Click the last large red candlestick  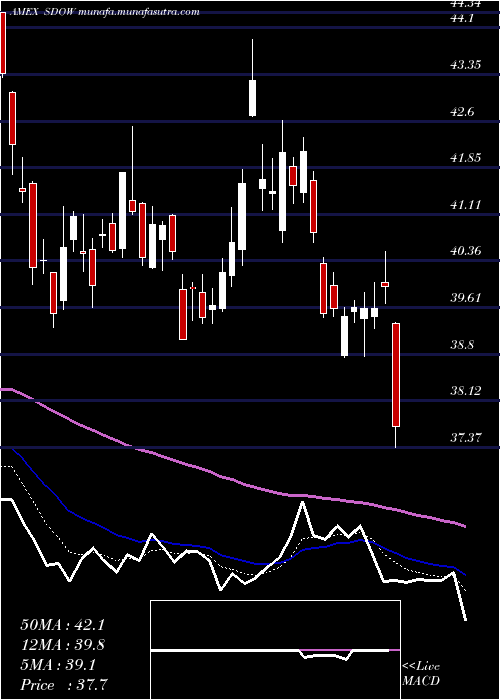click(x=396, y=375)
